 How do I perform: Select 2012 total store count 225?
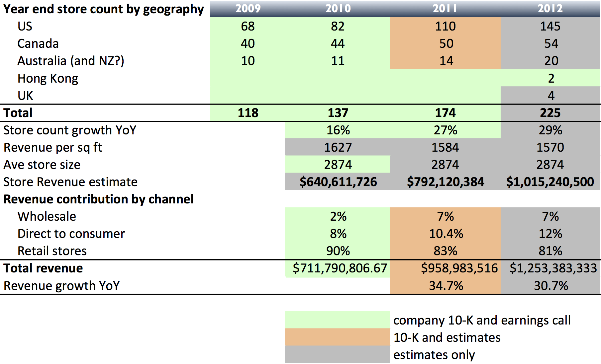[550, 113]
